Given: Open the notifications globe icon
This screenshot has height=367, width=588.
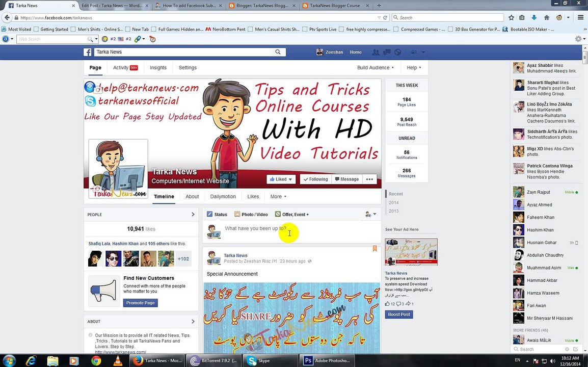Looking at the screenshot, I should click(398, 52).
